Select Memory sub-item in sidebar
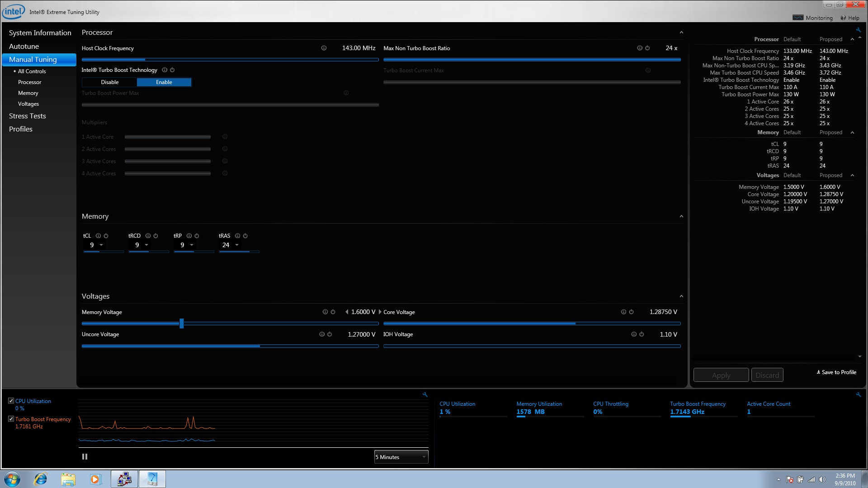 point(28,93)
